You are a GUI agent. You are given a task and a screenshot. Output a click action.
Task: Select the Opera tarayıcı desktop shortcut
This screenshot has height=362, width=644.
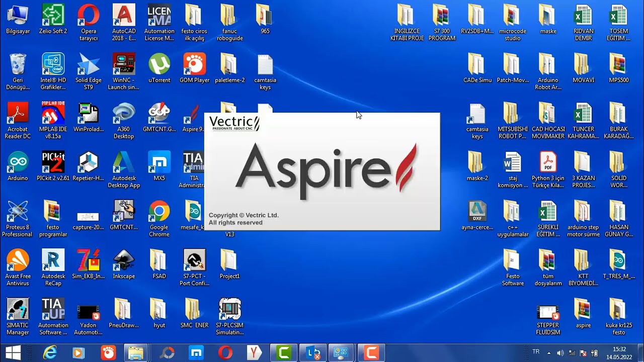(89, 24)
